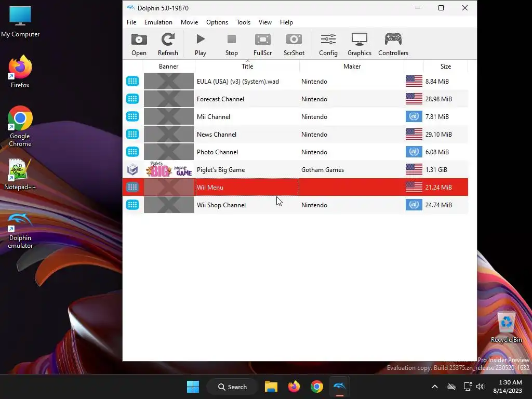Sort by the Size column header
This screenshot has height=399, width=532.
(x=445, y=66)
